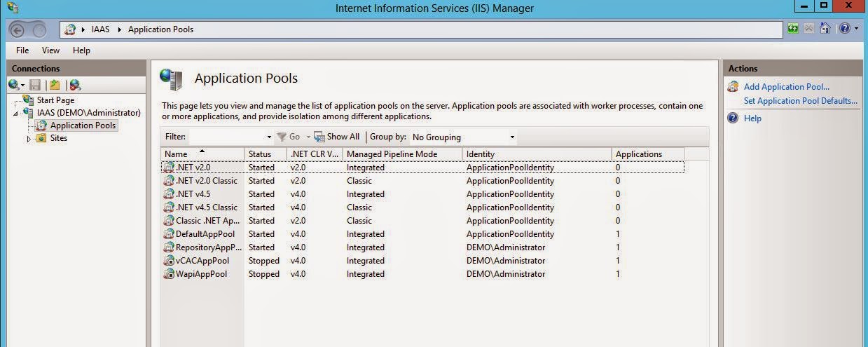
Task: Click the Delete Connection icon
Action: coord(75,85)
